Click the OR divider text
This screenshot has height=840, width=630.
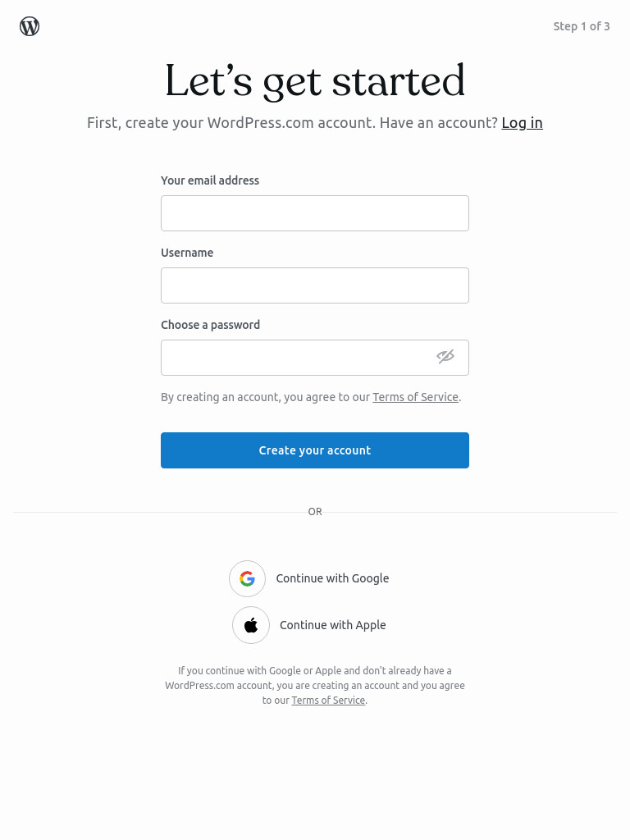(x=315, y=512)
